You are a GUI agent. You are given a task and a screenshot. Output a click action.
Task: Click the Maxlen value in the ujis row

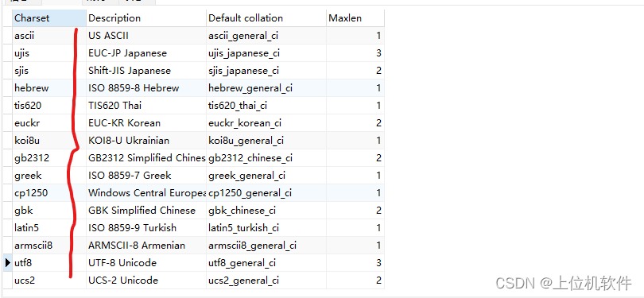(x=355, y=53)
